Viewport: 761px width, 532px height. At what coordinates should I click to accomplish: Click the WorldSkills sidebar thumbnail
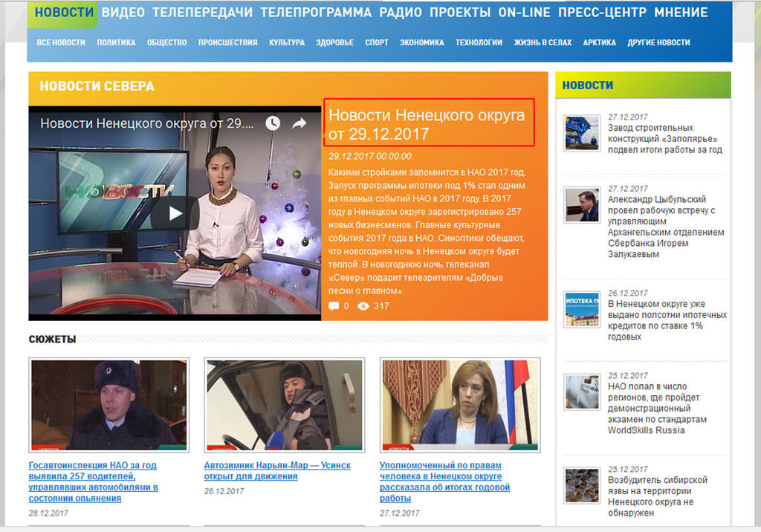point(582,392)
